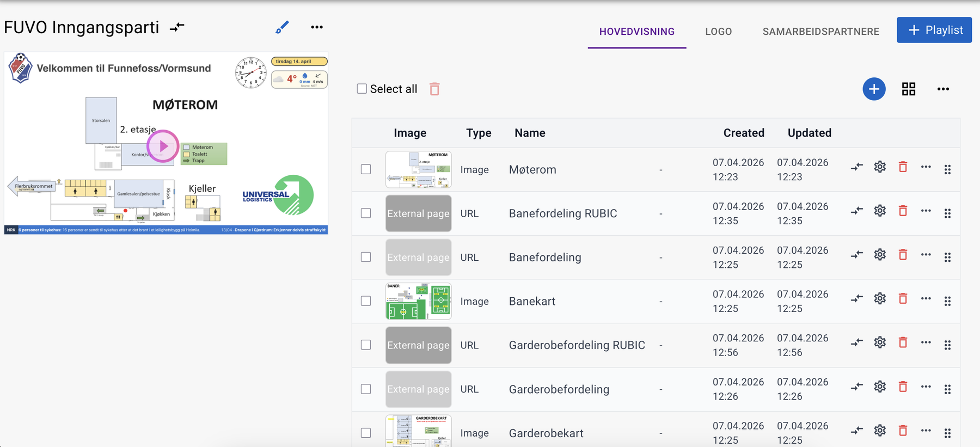The height and width of the screenshot is (447, 980).
Task: Select checkbox for Banekart row
Action: [366, 301]
